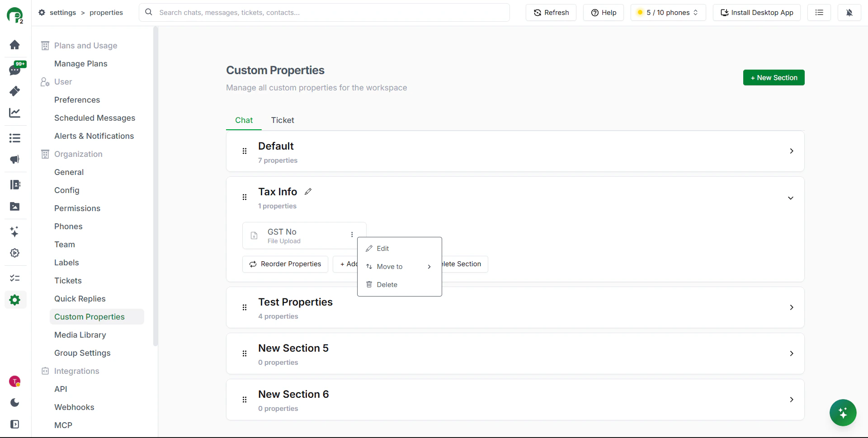Select Delete from the context menu
Viewport: 868px width, 438px height.
click(387, 285)
